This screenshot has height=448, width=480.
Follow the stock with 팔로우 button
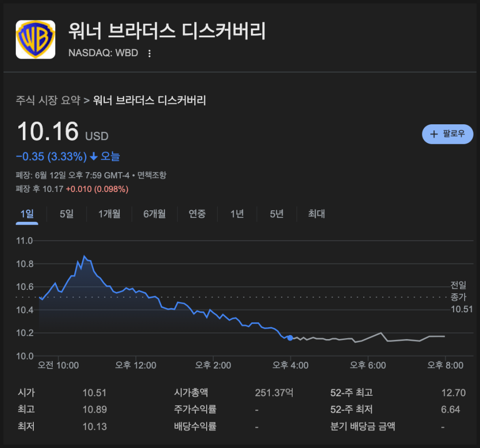pyautogui.click(x=448, y=134)
